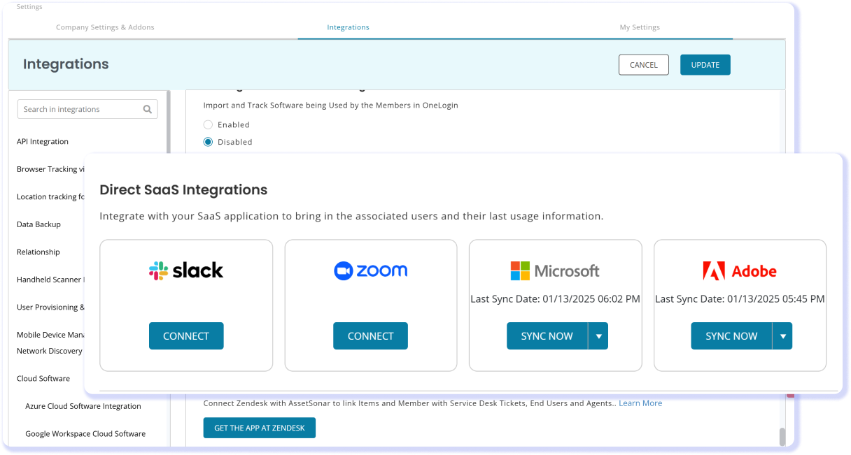Image resolution: width=851 pixels, height=455 pixels.
Task: Click the Adobe logo in integrations card
Action: [740, 270]
